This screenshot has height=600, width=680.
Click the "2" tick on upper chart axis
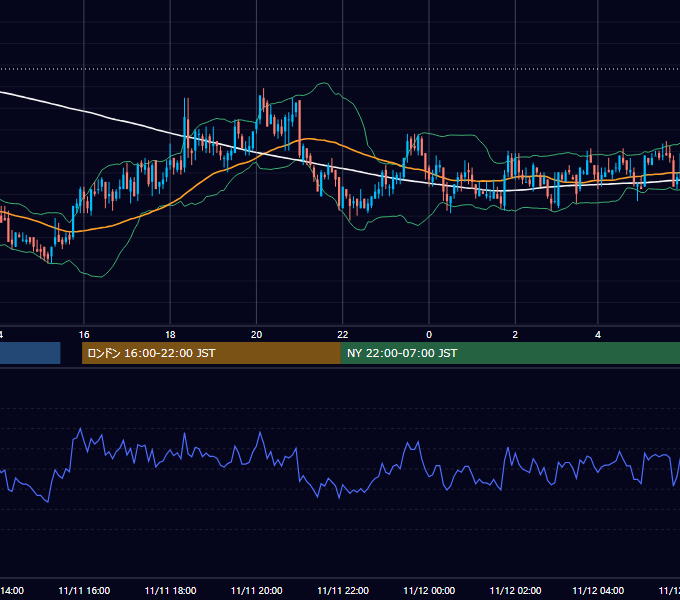tap(515, 335)
